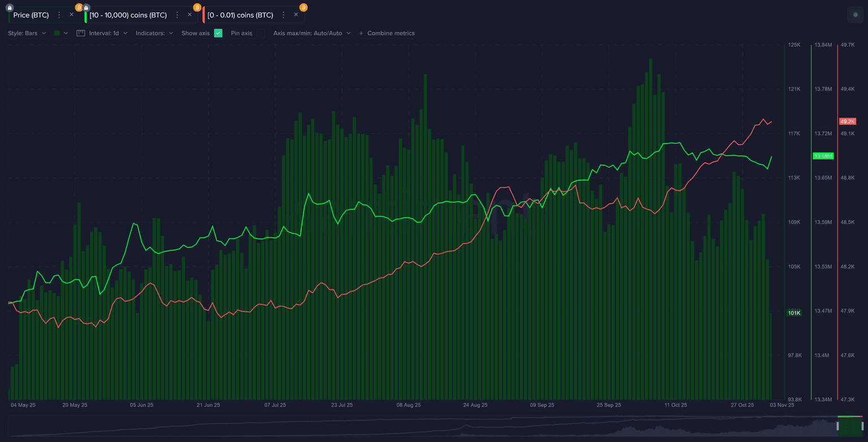868x442 pixels.
Task: Click Bitcoin badge on [0 - 0.01) coins
Action: pos(303,7)
